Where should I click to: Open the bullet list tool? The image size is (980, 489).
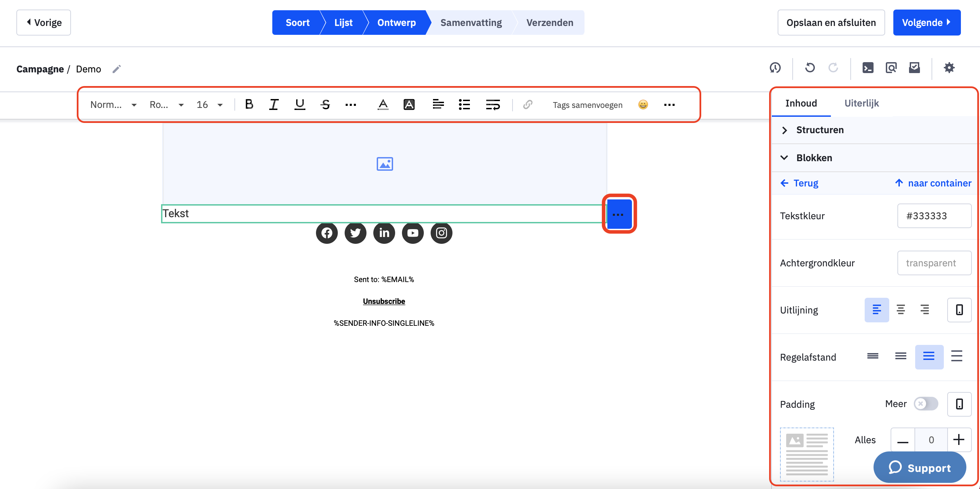[x=464, y=104]
